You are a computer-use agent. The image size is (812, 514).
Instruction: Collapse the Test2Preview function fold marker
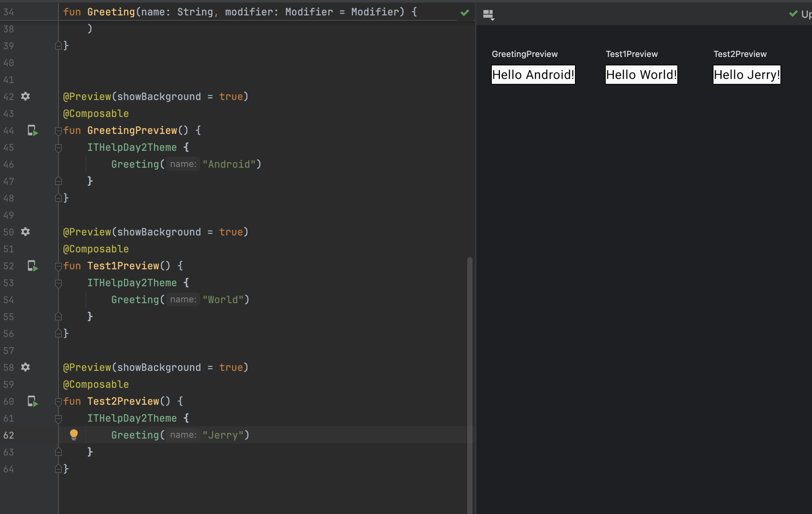(x=58, y=402)
